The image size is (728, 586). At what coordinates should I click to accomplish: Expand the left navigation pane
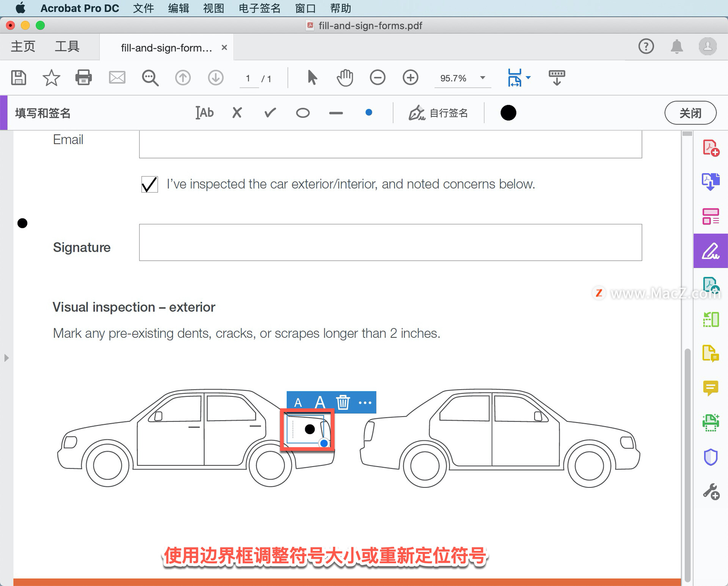click(6, 358)
